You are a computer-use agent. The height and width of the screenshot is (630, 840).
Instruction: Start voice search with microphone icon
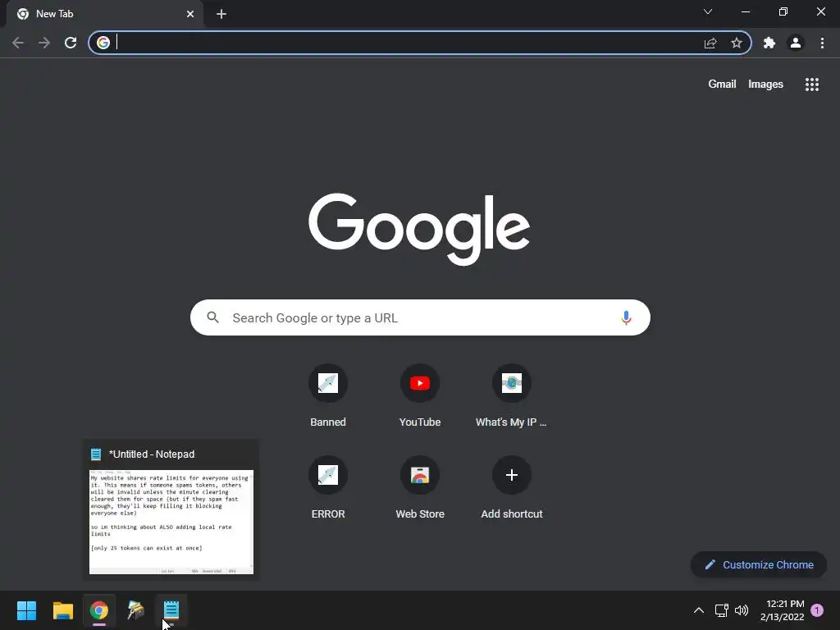(626, 317)
